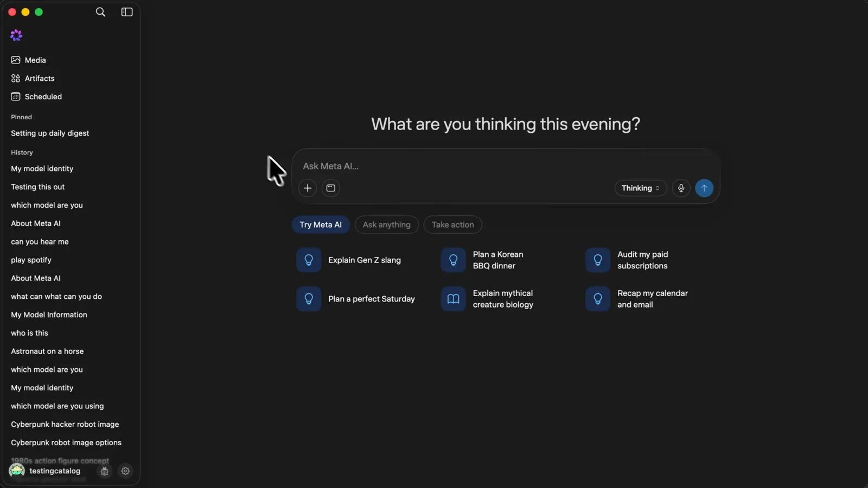Viewport: 868px width, 488px height.
Task: Collapse the sidebar with the panel icon
Action: (127, 12)
